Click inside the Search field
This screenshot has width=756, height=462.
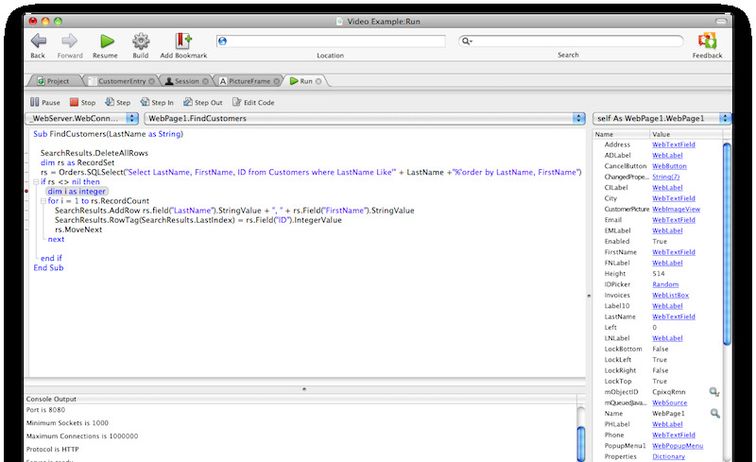pos(570,41)
